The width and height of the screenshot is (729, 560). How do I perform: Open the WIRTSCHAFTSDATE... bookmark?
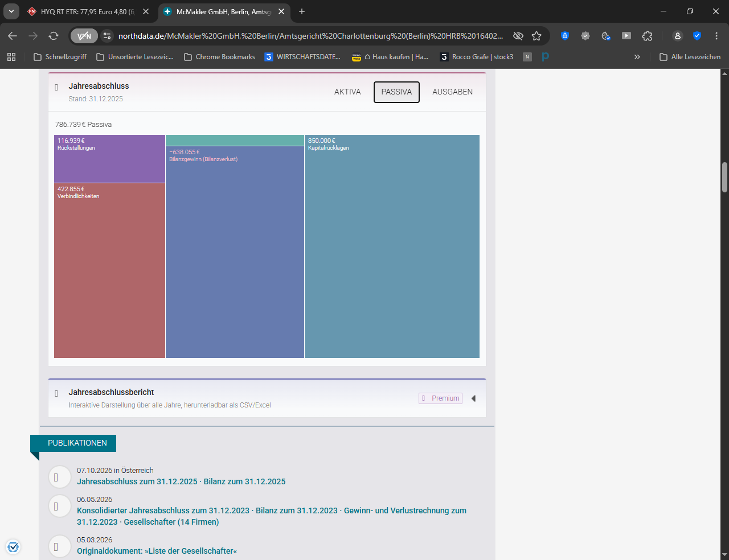[302, 57]
